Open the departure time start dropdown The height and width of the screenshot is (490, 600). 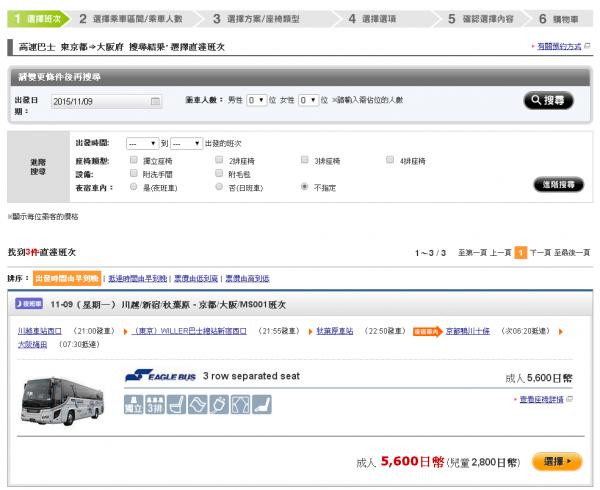[142, 143]
